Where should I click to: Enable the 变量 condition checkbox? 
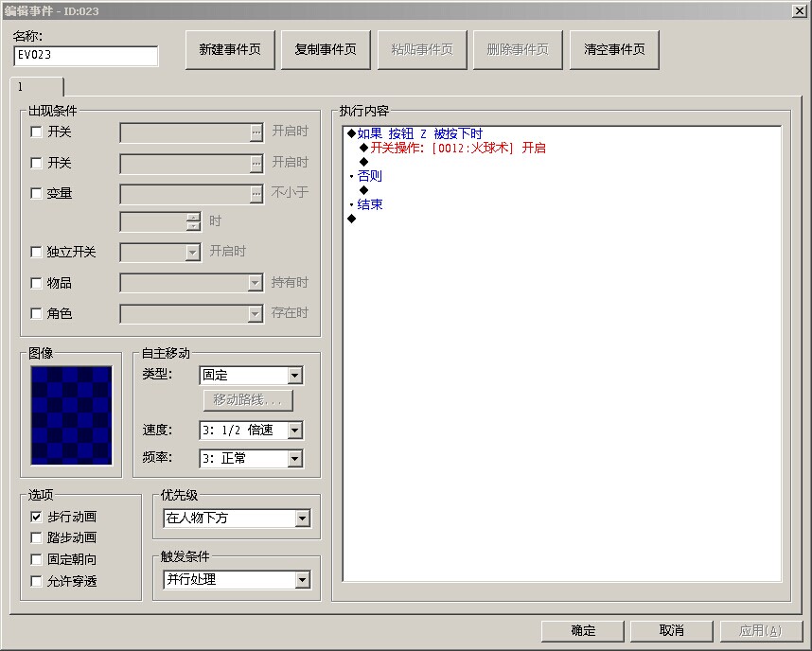(x=36, y=193)
